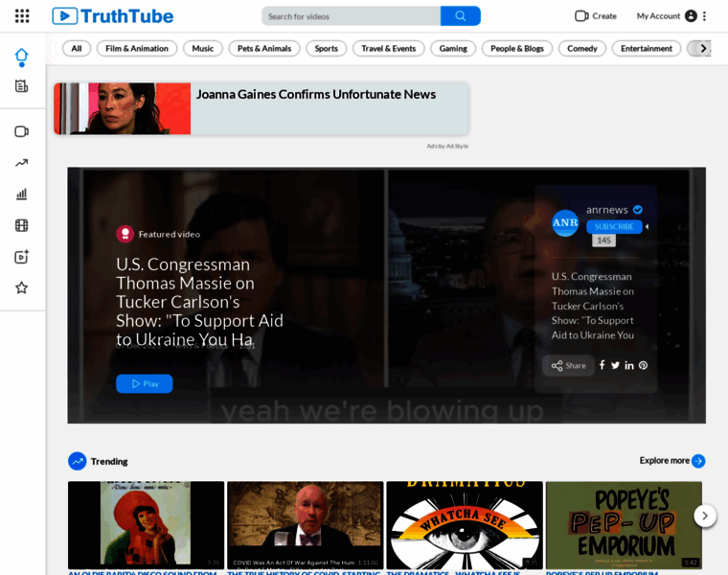Open the Joanna Gaines ad thumbnail
The width and height of the screenshot is (728, 575).
tap(122, 108)
